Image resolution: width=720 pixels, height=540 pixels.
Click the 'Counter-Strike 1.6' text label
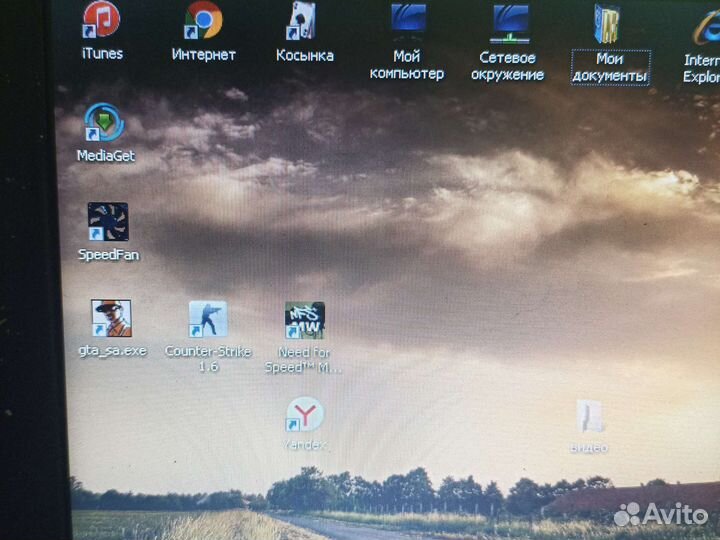coord(208,359)
